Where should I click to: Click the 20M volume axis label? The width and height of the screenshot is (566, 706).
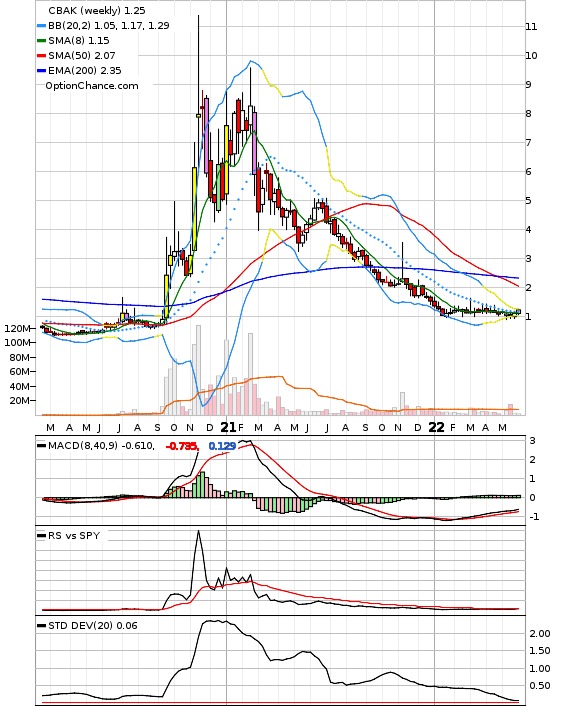coord(19,401)
